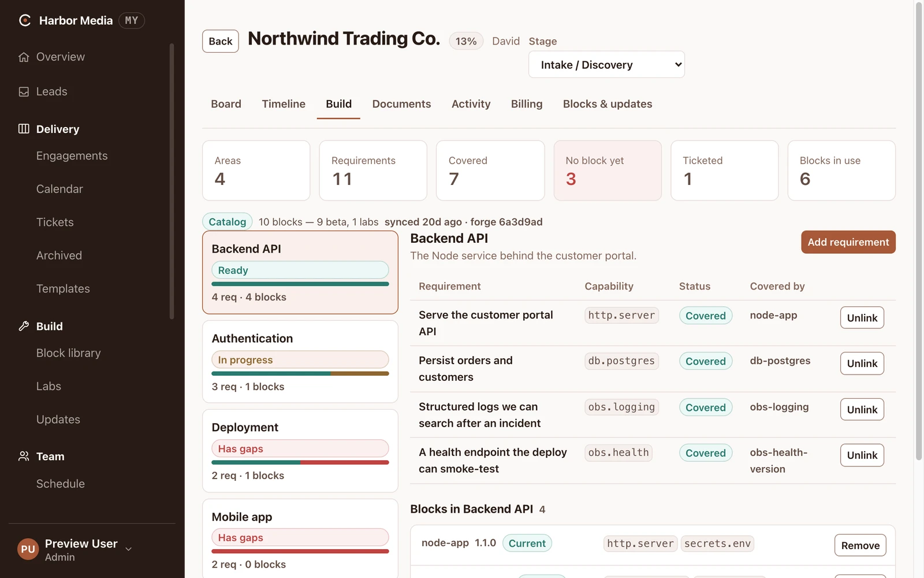924x578 pixels.
Task: Switch to the Board tab
Action: (x=226, y=104)
